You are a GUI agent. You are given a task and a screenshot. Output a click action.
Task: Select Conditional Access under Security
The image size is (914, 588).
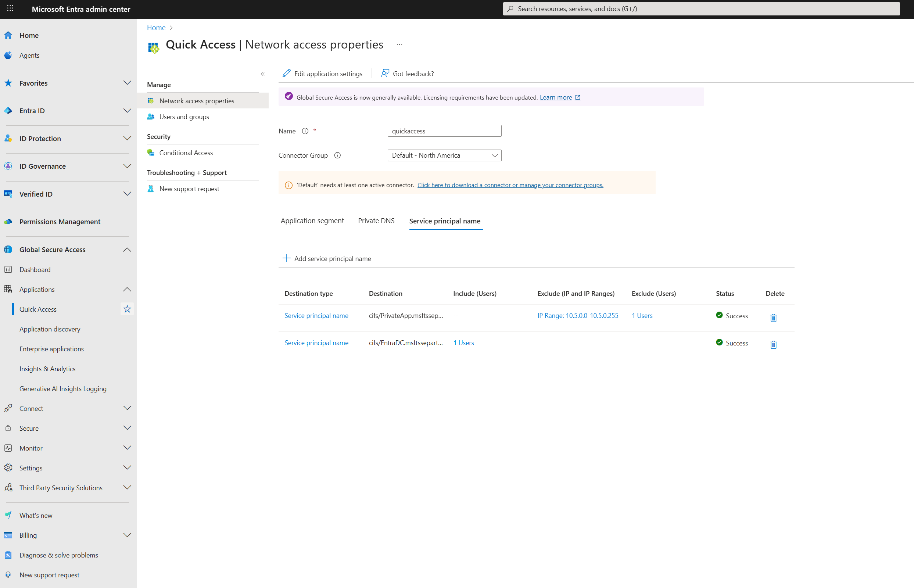tap(186, 153)
